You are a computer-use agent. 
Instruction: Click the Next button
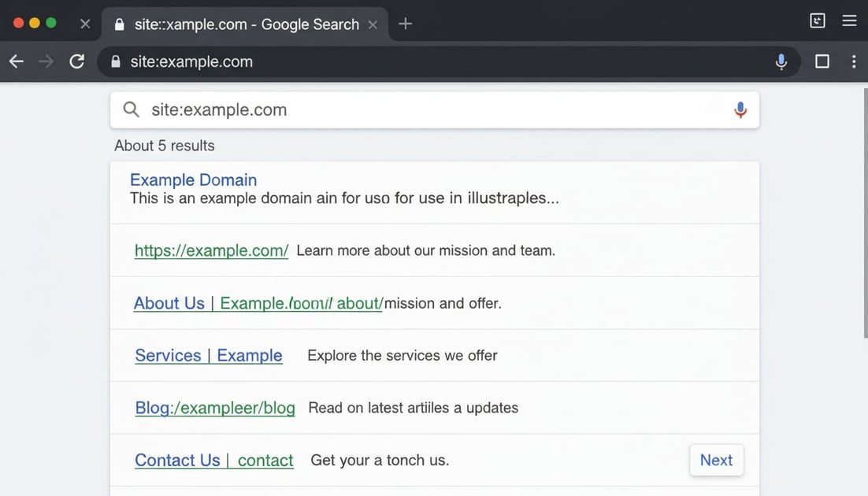(716, 460)
